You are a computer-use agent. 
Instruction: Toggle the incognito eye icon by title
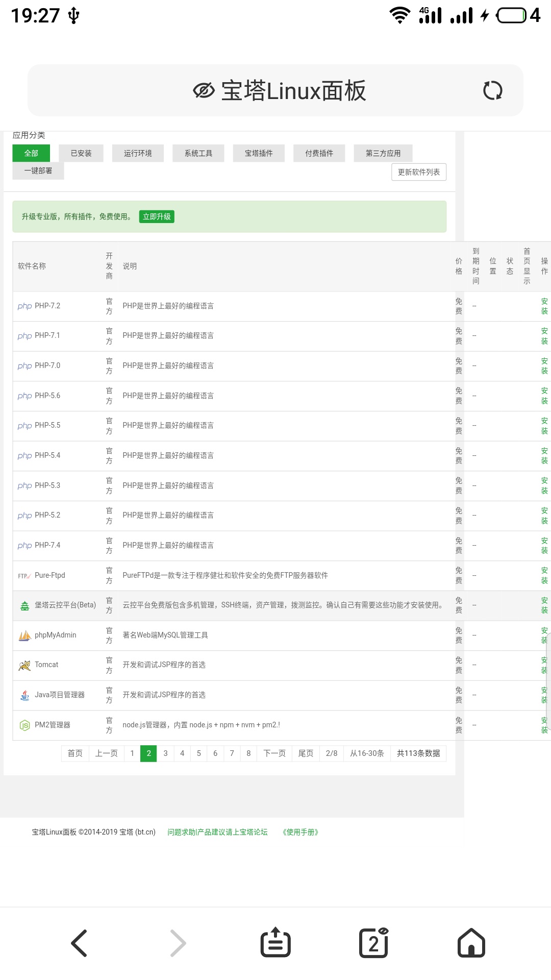(x=204, y=91)
